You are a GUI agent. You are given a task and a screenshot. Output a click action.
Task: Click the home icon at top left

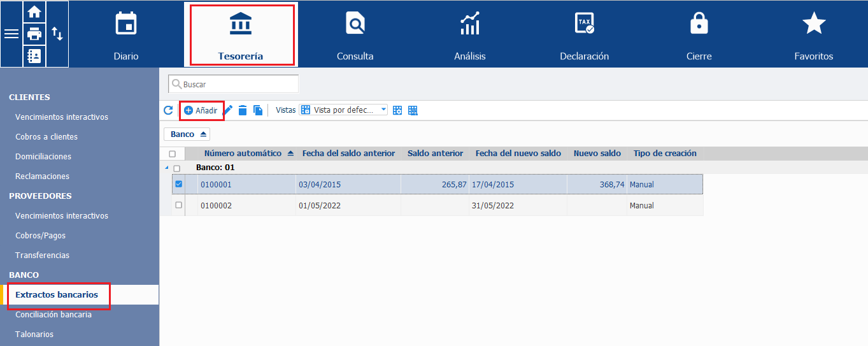click(34, 11)
